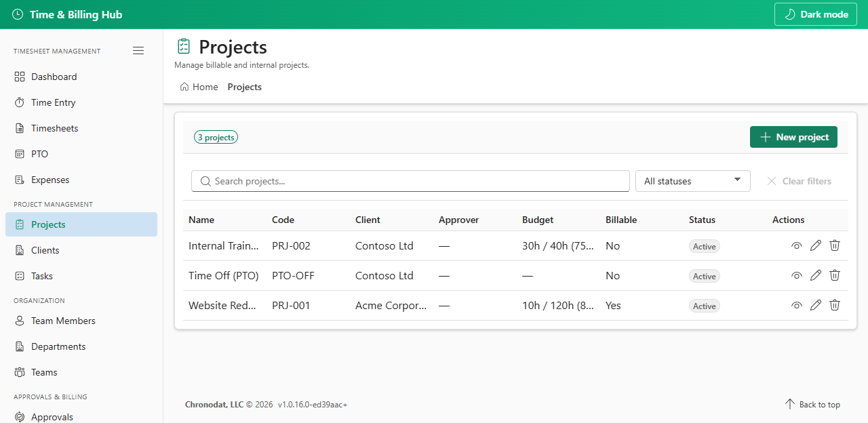868x423 pixels.
Task: Click the Projects breadcrumb
Action: [245, 87]
